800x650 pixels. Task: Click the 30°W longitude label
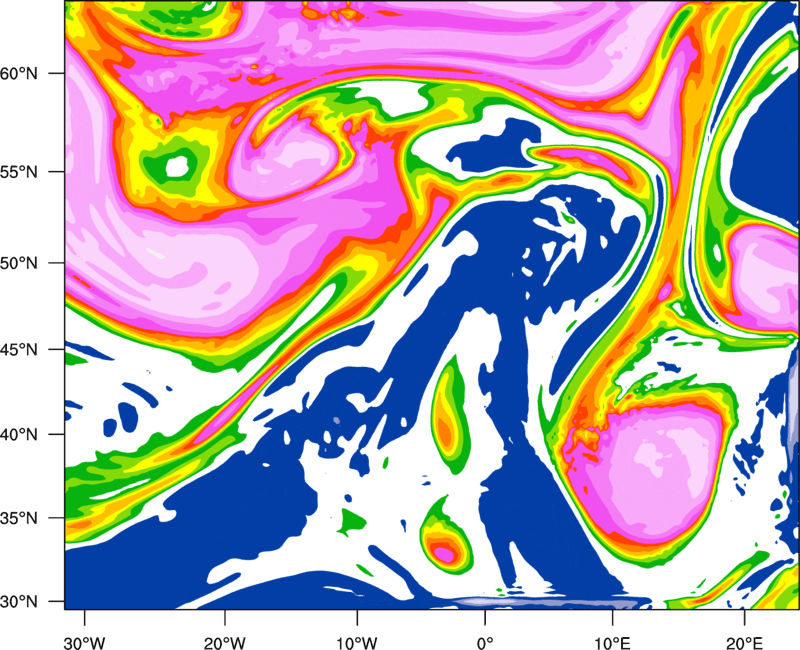pyautogui.click(x=85, y=643)
